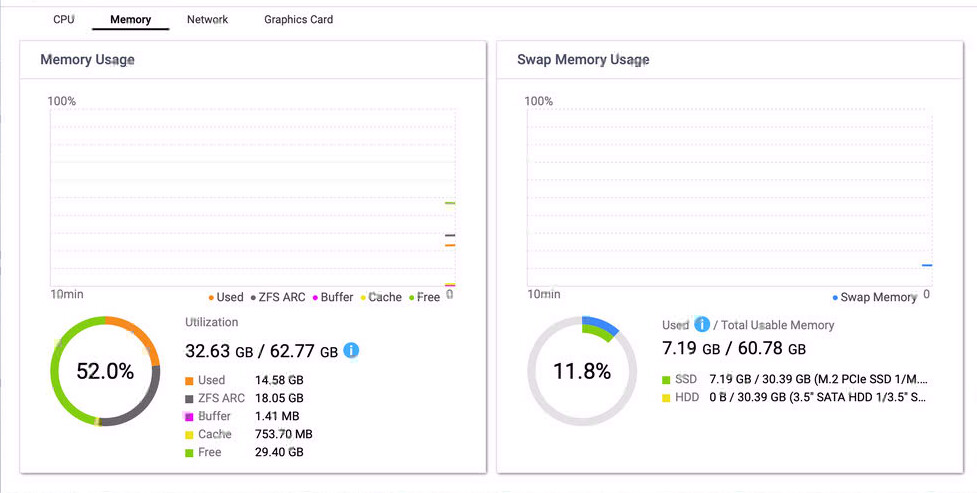
Task: Toggle Swap Memory series in legend
Action: click(874, 297)
